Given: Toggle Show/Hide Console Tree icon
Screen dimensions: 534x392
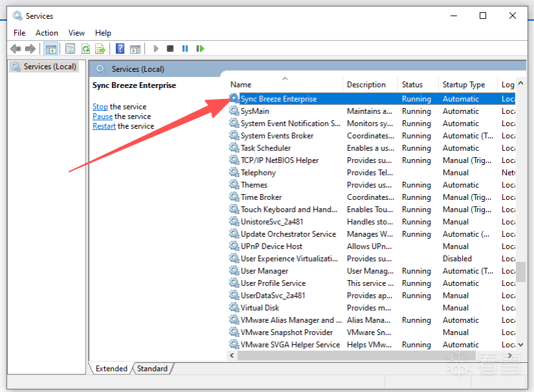Looking at the screenshot, I should [50, 49].
